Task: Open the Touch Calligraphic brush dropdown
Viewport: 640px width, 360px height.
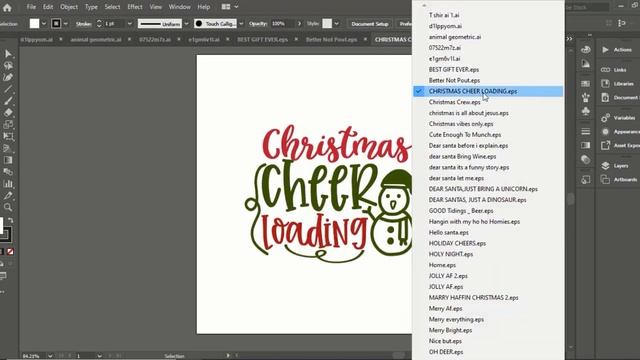Action: (241, 24)
